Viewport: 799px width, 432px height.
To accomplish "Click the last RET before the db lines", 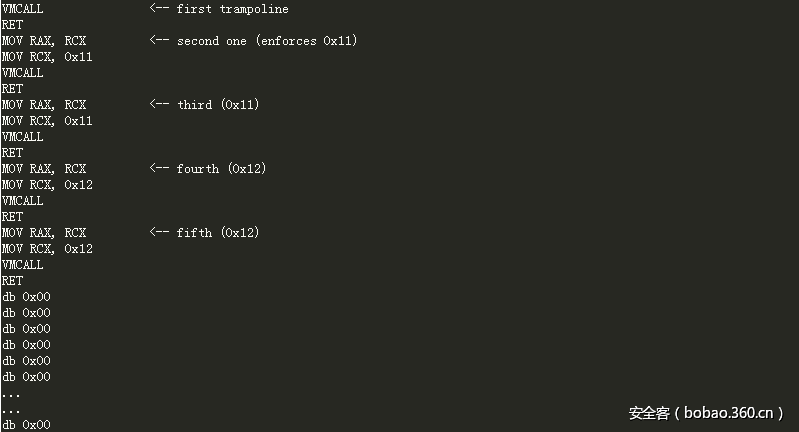I will pyautogui.click(x=12, y=281).
